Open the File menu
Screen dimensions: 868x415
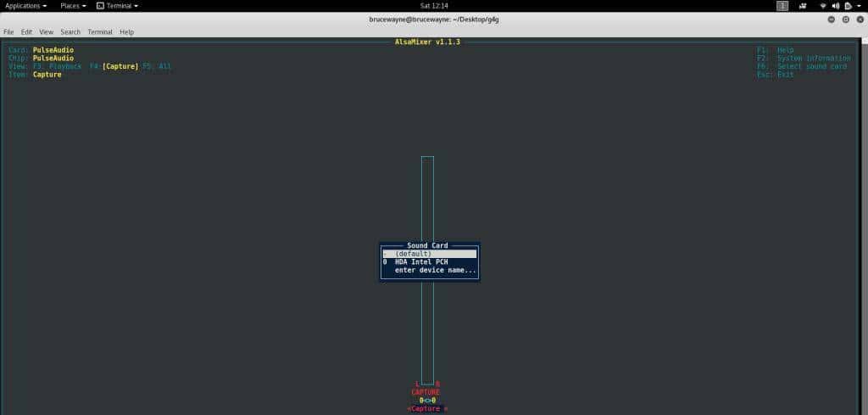pyautogui.click(x=8, y=32)
